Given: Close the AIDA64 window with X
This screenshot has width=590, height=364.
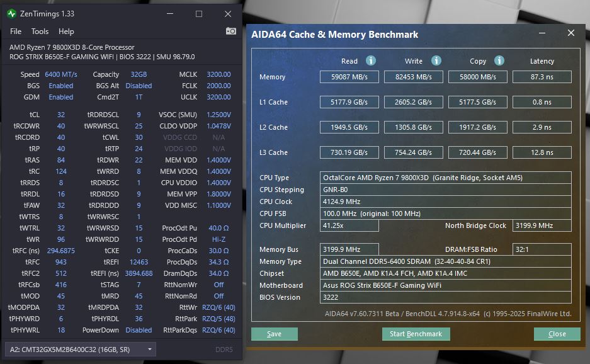Looking at the screenshot, I should [x=571, y=33].
